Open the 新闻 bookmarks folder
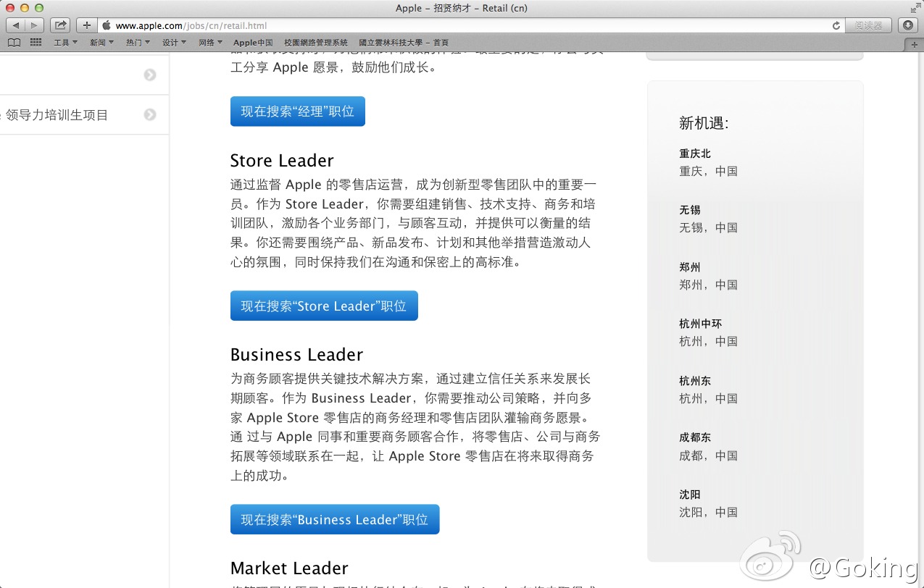This screenshot has width=924, height=588. tap(102, 43)
